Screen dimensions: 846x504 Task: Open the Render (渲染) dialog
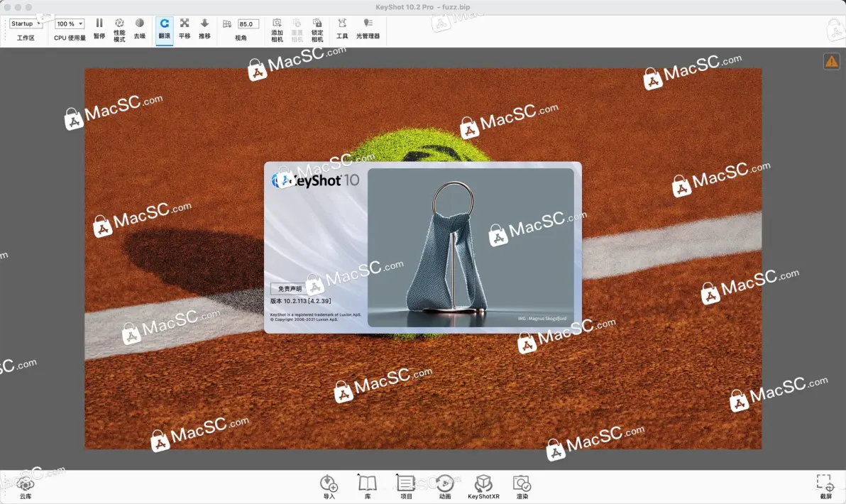(522, 487)
